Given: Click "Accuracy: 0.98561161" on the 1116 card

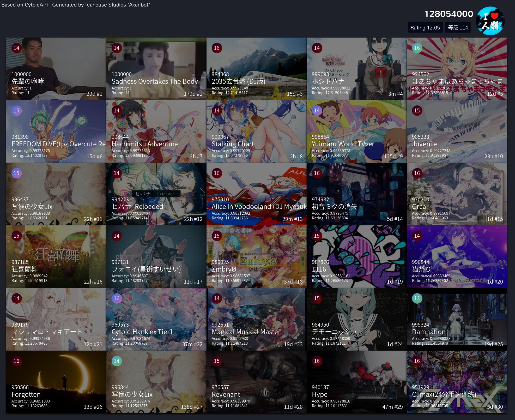Looking at the screenshot, I should coord(331,276).
